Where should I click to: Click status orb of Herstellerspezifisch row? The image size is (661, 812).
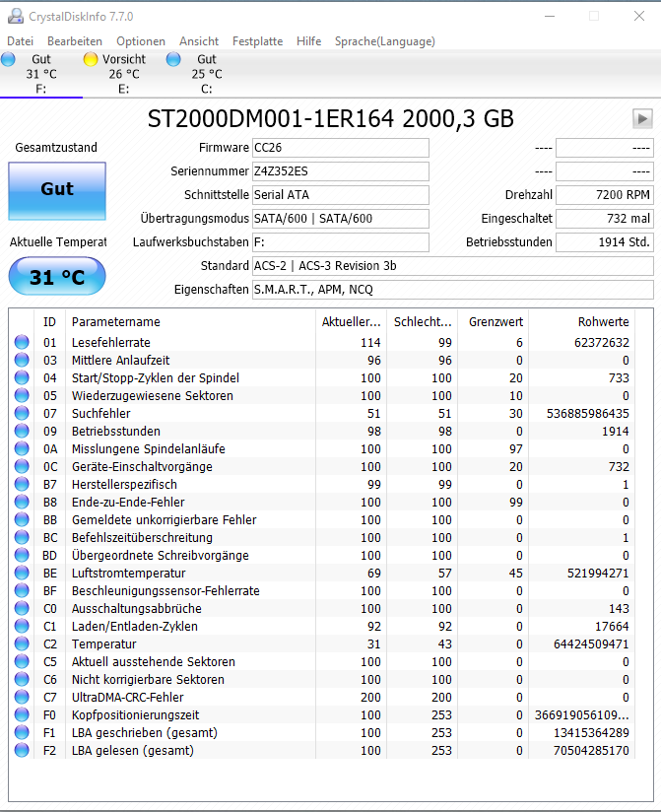pyautogui.click(x=22, y=484)
